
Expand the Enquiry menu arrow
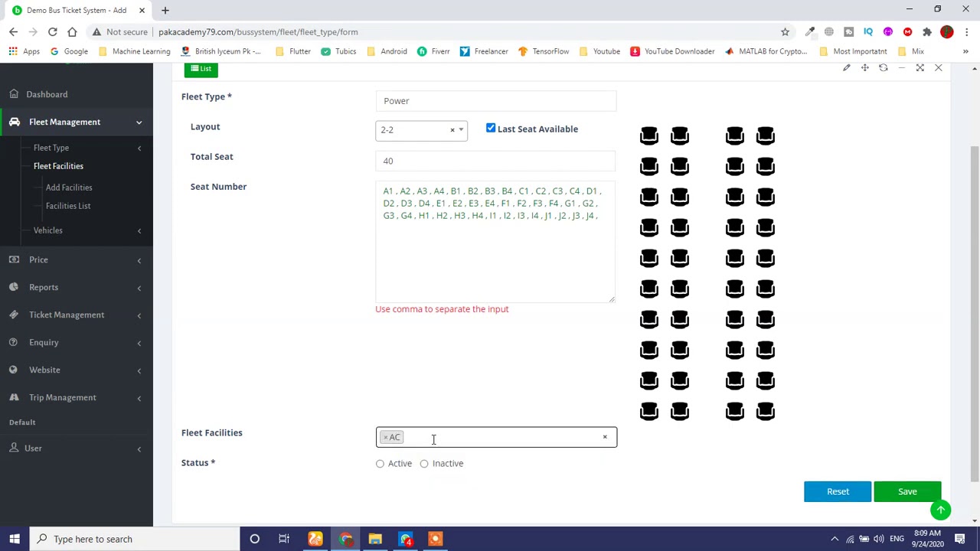[139, 343]
